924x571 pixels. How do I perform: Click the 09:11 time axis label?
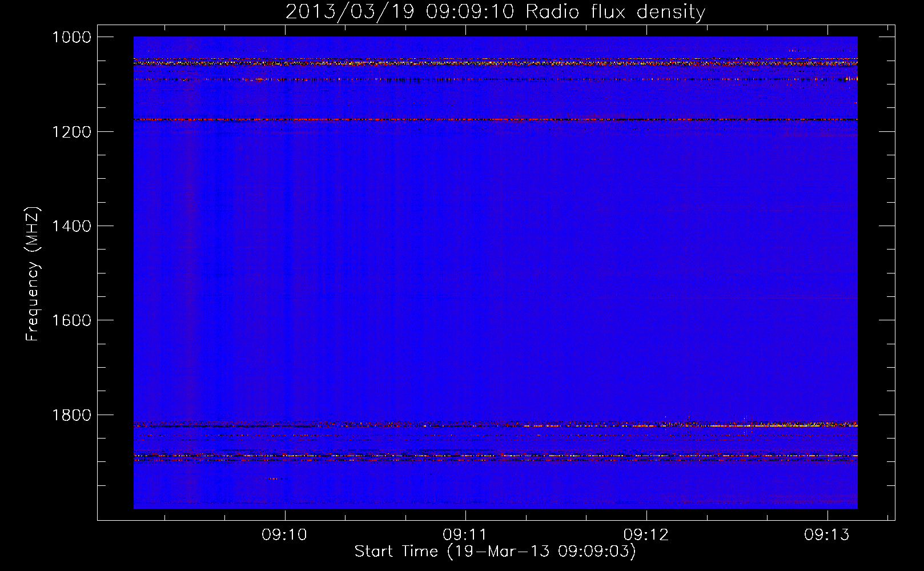click(x=465, y=535)
